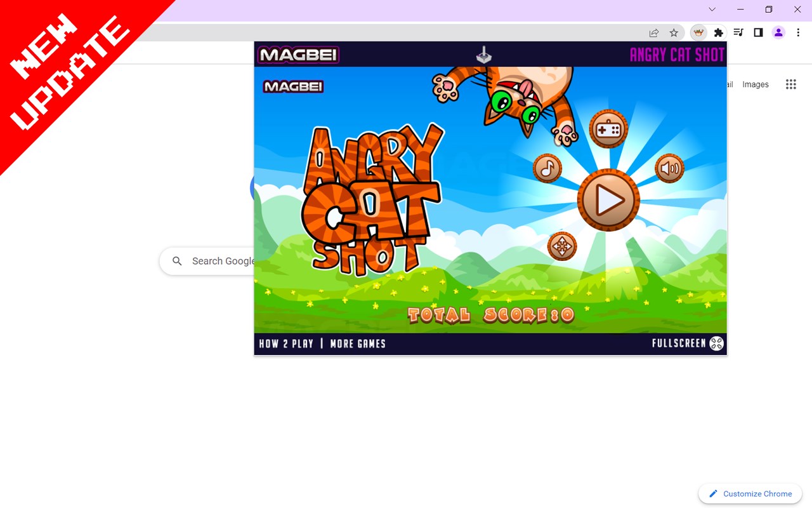
Task: Open the MORE GAMES link
Action: pyautogui.click(x=358, y=344)
